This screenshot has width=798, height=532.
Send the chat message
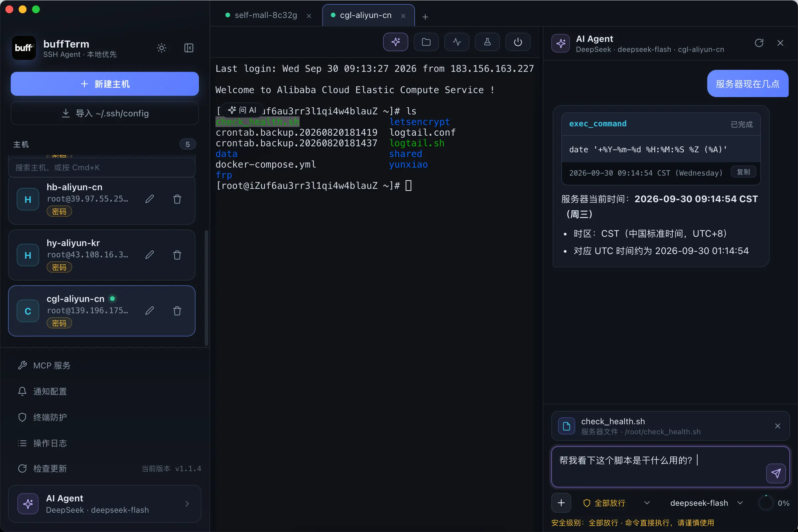[x=776, y=473]
